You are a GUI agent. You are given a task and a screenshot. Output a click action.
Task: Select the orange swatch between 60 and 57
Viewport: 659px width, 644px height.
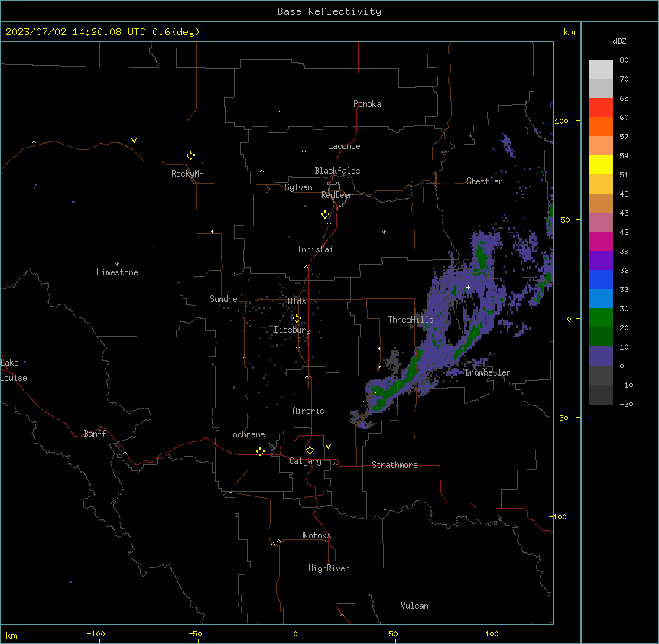click(601, 126)
